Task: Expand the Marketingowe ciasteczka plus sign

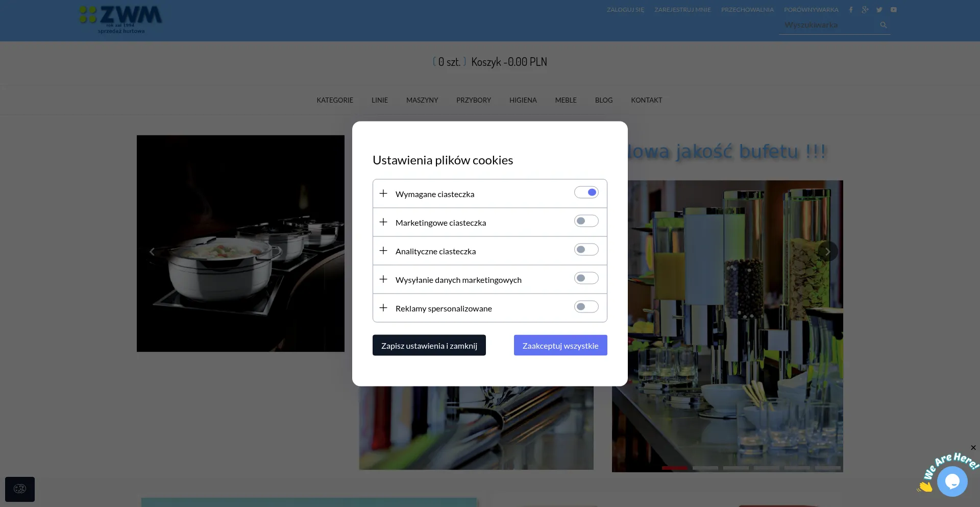Action: pos(383,222)
